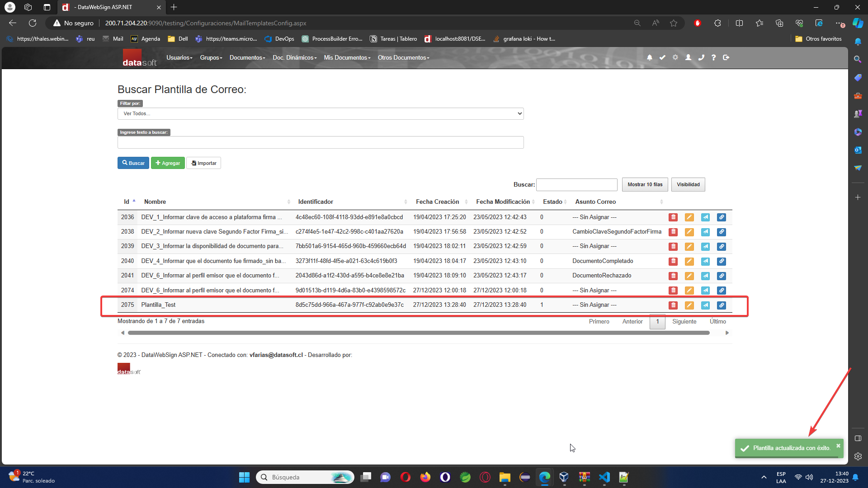This screenshot has width=868, height=488.
Task: Go to Anterior page
Action: 632,321
